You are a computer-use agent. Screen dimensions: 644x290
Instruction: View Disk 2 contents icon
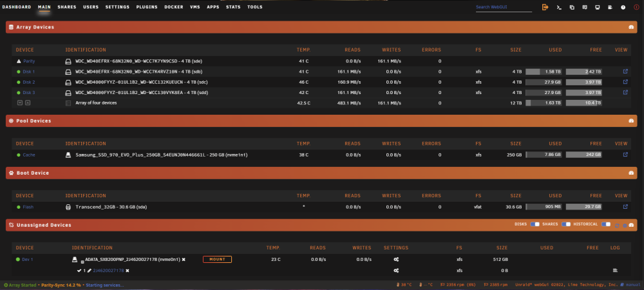[625, 82]
